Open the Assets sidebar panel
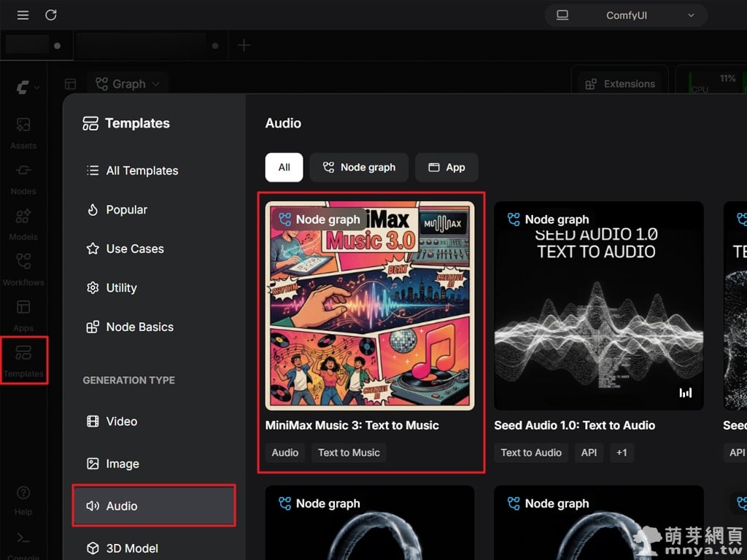Image resolution: width=747 pixels, height=560 pixels. click(23, 133)
